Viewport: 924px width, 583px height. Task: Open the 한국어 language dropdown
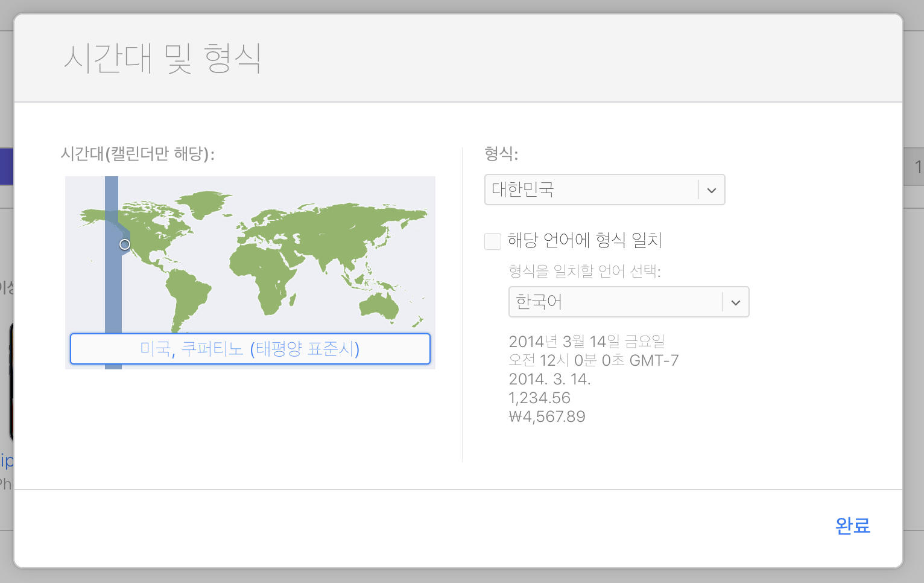tap(628, 302)
